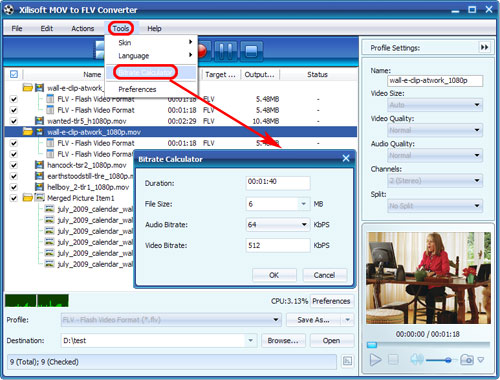Open the snapshot options arrow
This screenshot has height=380, width=500.
481,360
